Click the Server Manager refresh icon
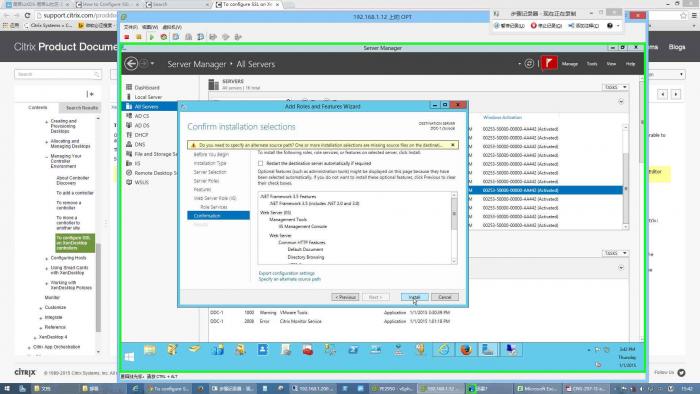This screenshot has height=394, width=700. click(529, 64)
